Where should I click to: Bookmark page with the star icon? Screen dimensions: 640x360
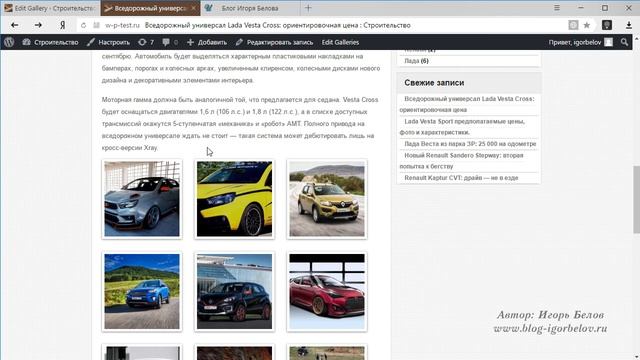click(x=587, y=25)
